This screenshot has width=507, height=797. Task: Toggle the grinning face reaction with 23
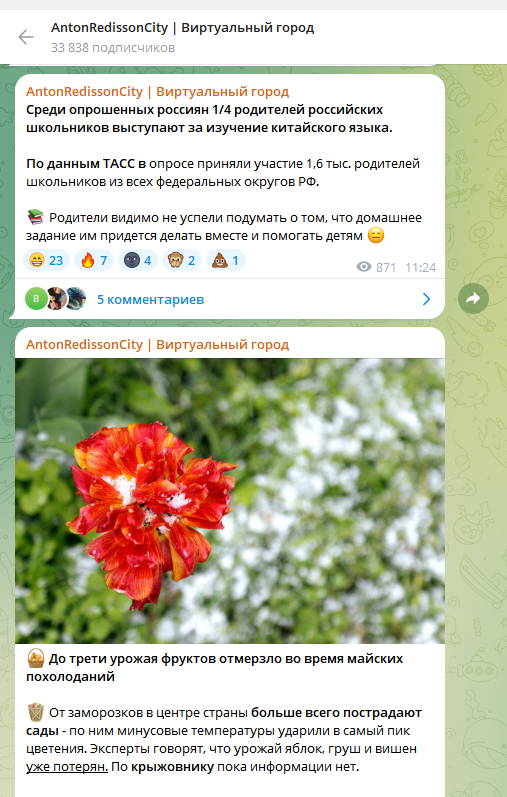coord(46,261)
